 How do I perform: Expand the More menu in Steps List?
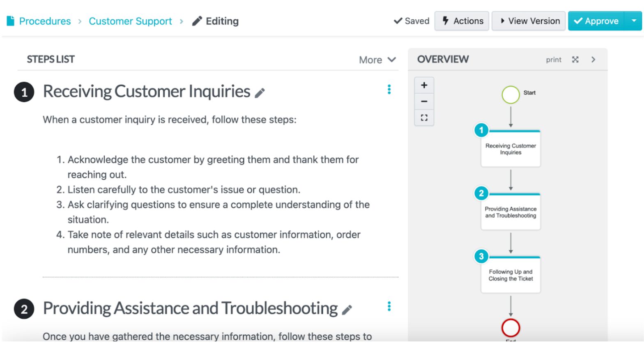[x=377, y=60]
